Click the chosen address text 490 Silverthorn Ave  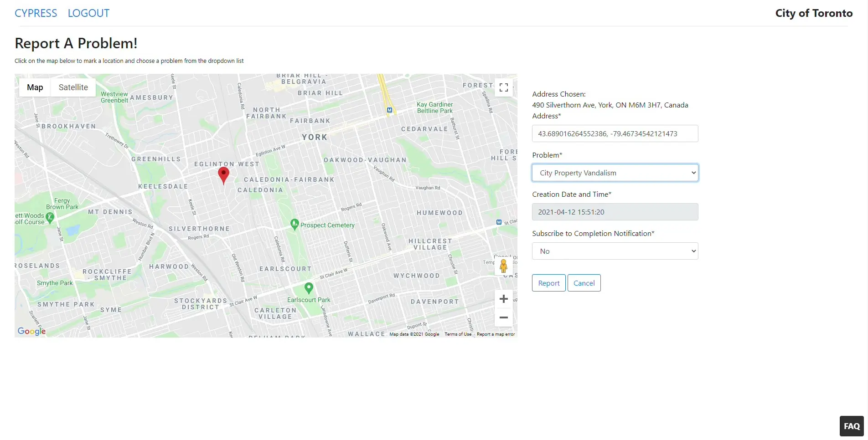pos(610,105)
